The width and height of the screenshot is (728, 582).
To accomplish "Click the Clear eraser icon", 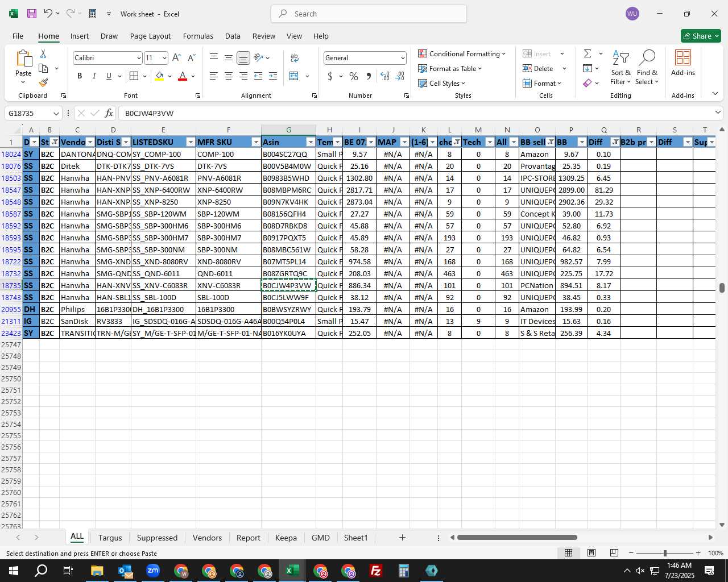I will click(588, 83).
